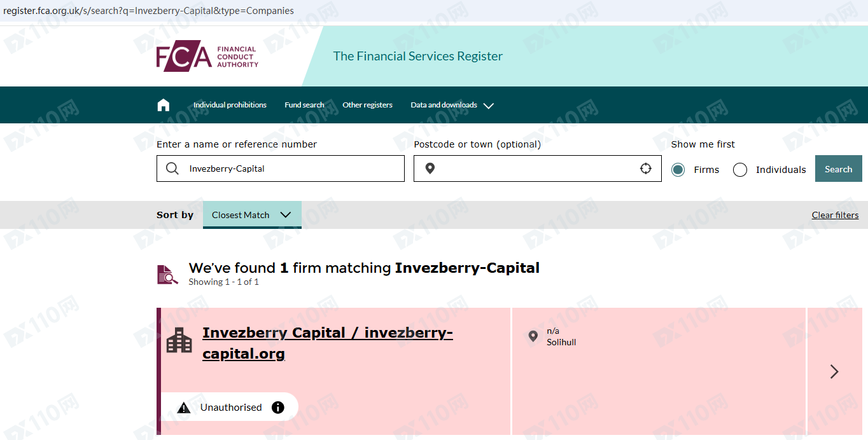Click the magnifier icon in name field
868x440 pixels.
(x=172, y=168)
